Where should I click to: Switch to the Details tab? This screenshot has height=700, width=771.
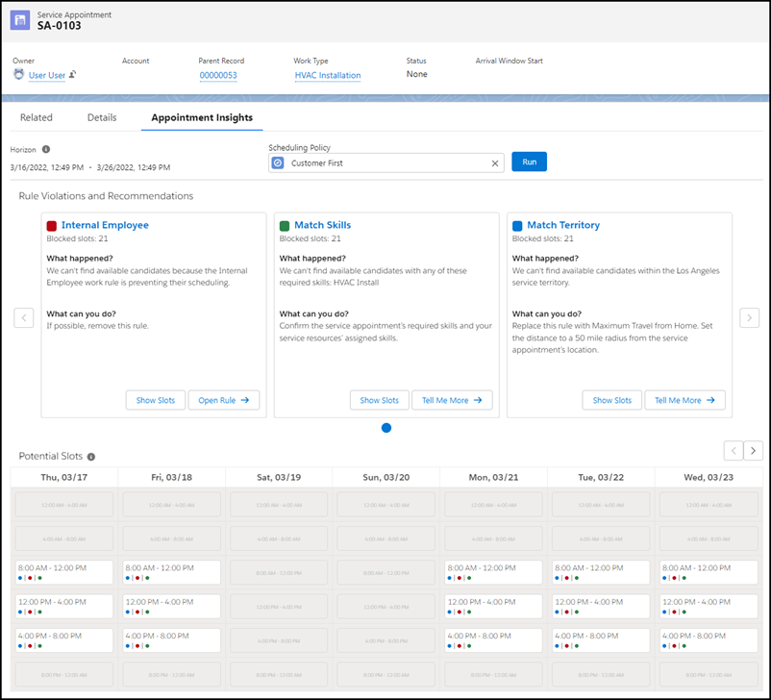point(102,117)
